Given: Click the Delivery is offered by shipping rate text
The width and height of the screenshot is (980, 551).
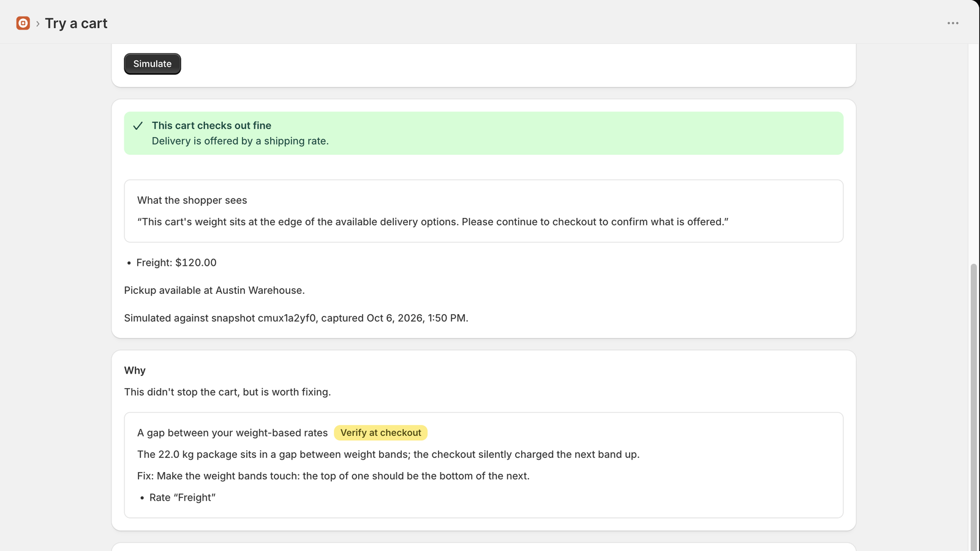Looking at the screenshot, I should [x=240, y=141].
